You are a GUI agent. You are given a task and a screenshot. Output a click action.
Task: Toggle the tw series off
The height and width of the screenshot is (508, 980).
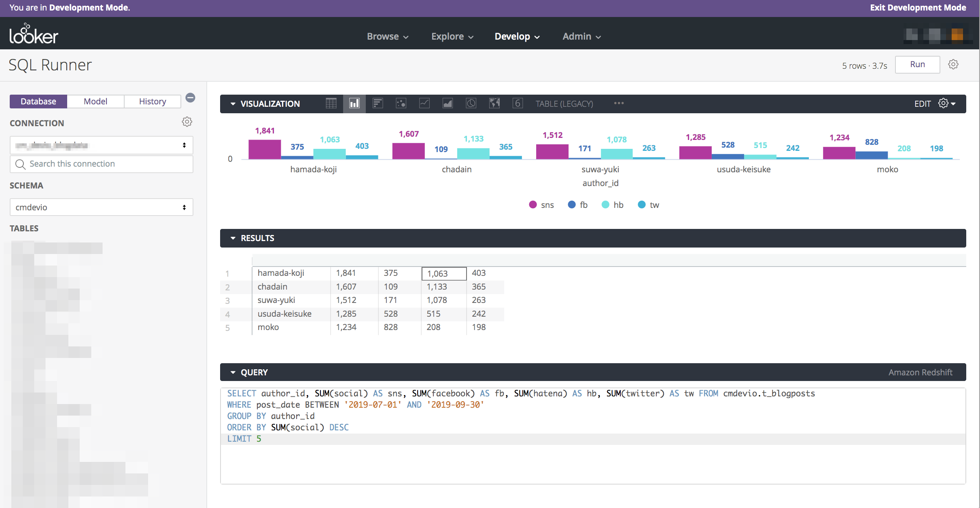648,205
